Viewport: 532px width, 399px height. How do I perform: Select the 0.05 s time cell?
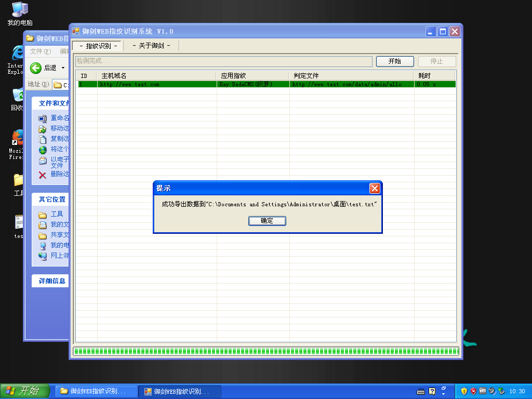(x=435, y=84)
